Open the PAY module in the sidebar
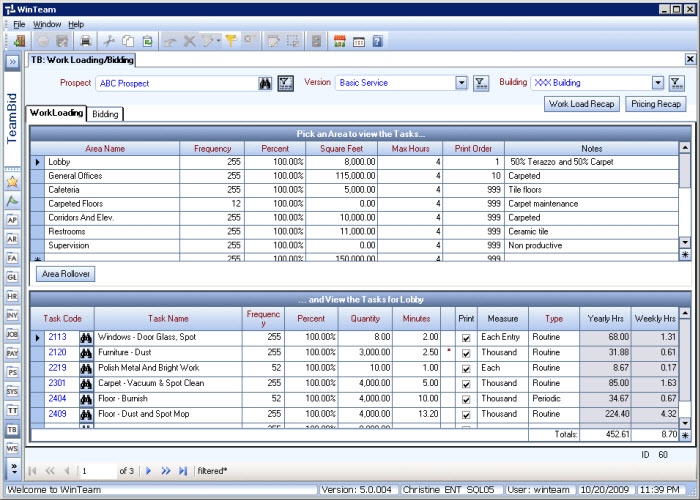Viewport: 700px width, 500px height. (12, 353)
